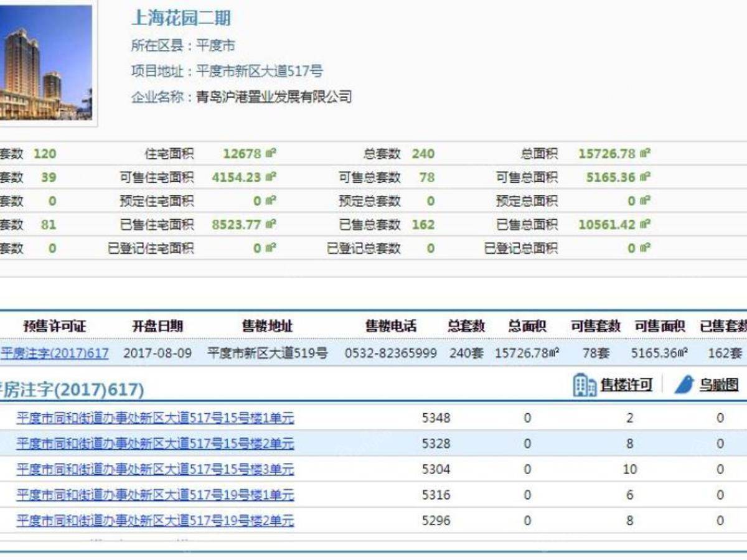Click the 总面积 value 15726.78㎡ in summary

pyautogui.click(x=614, y=154)
